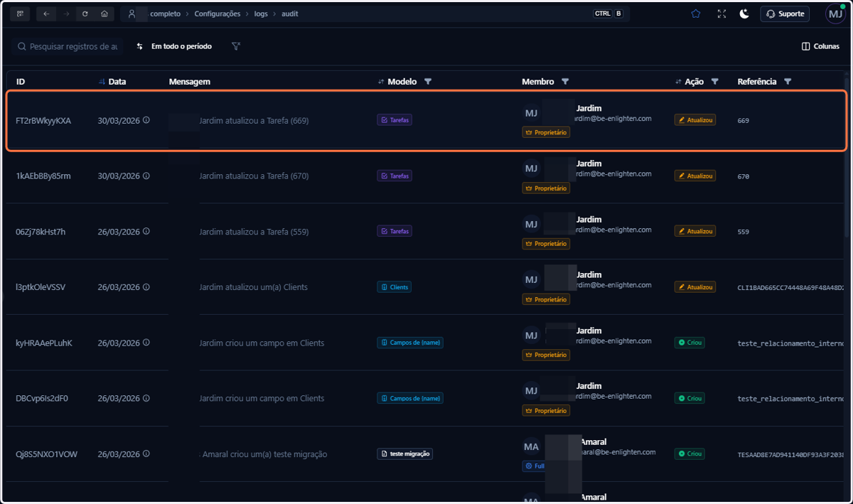This screenshot has height=504, width=853.
Task: Enter fullscreen with expand icon
Action: [721, 14]
